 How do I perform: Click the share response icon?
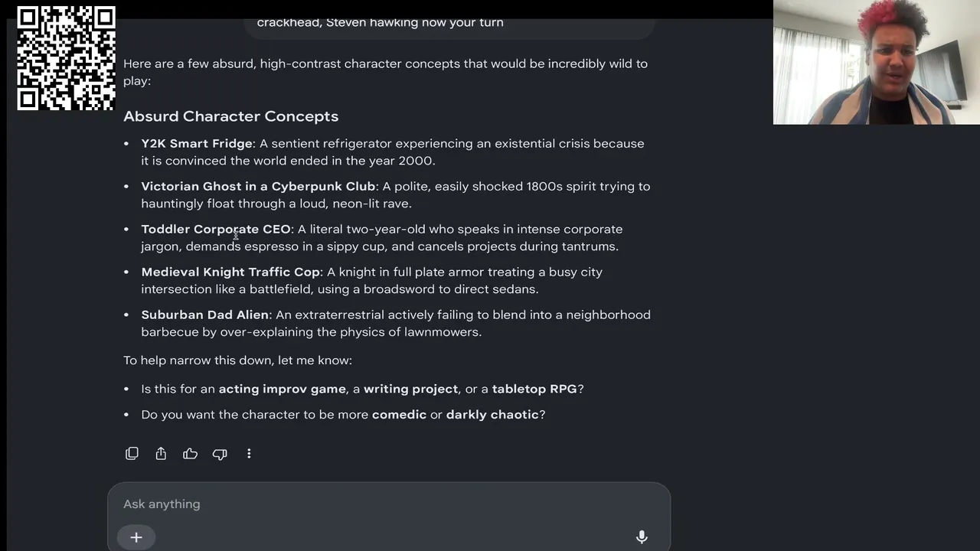click(161, 454)
